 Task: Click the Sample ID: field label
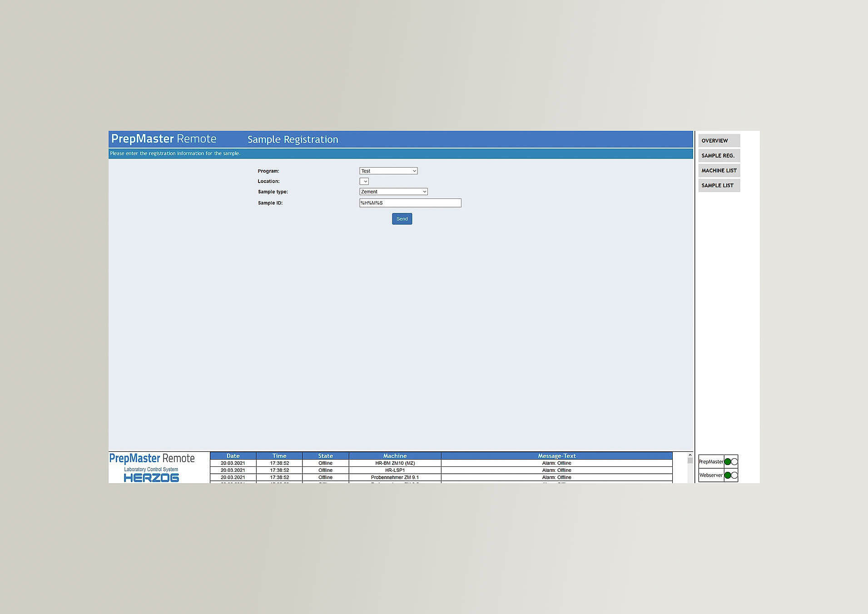[x=270, y=203]
